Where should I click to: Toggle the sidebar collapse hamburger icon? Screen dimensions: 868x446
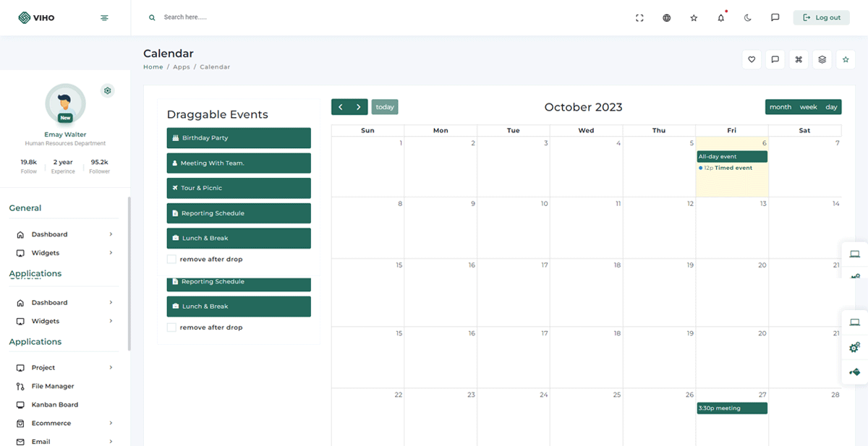tap(104, 18)
